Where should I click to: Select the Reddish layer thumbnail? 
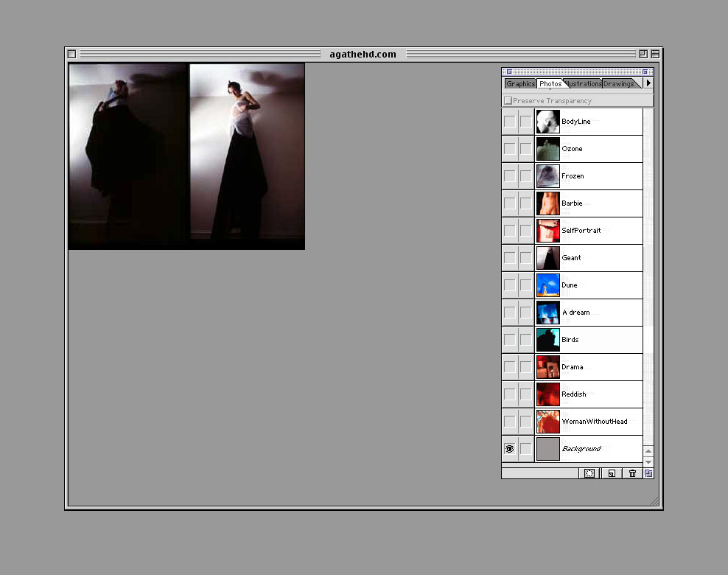548,394
